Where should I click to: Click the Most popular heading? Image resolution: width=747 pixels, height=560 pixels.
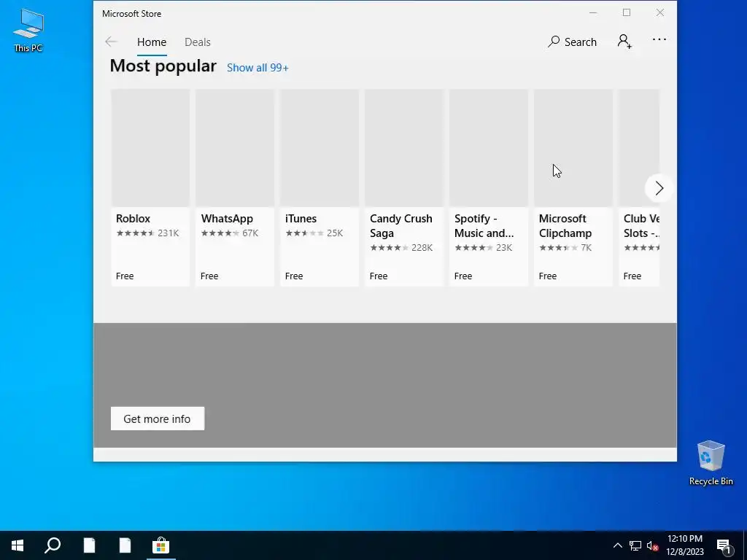click(x=163, y=66)
